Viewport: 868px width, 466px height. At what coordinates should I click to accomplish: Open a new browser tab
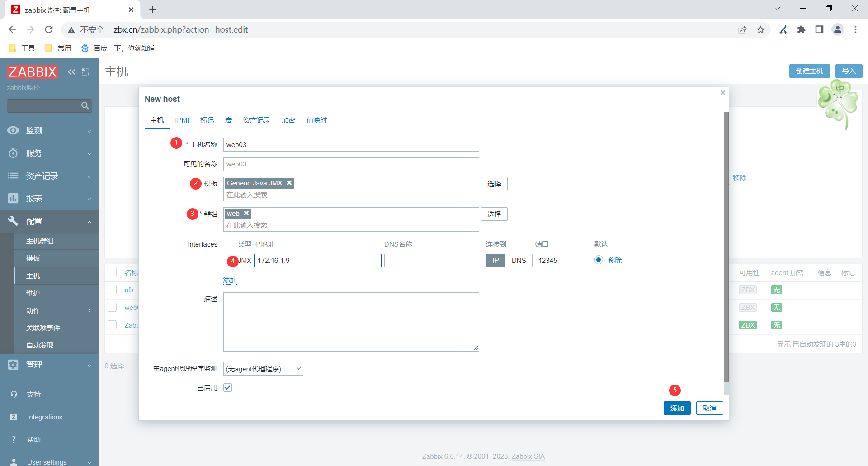tap(153, 10)
